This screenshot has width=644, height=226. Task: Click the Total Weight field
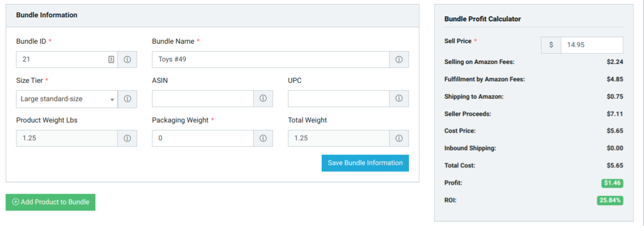[x=339, y=139]
